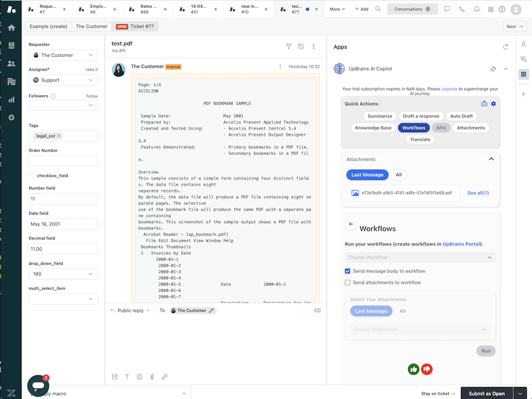The width and height of the screenshot is (532, 399).
Task: Click the Summarize quick action
Action: (380, 116)
